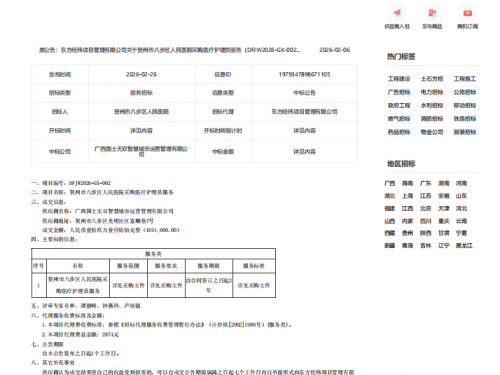Screen dimensions: 500x375
Task: Select the 物业公司 hot tag
Action: tap(432, 132)
